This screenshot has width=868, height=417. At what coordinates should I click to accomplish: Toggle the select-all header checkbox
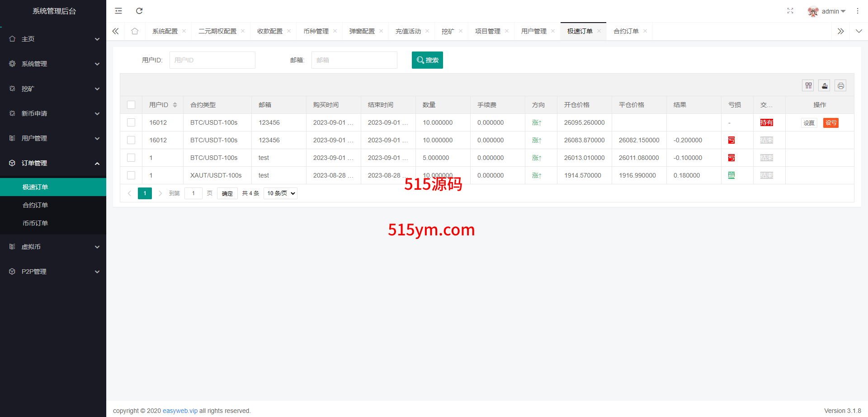(131, 105)
